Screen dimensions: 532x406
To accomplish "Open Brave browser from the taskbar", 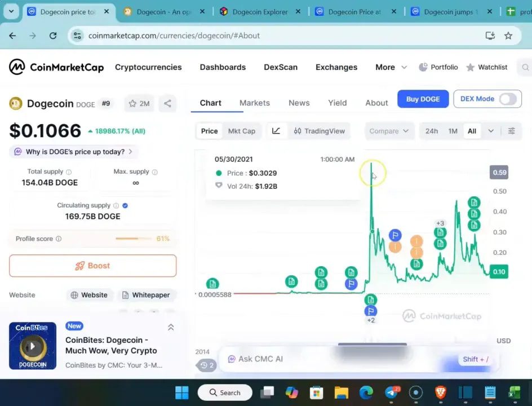I will pyautogui.click(x=440, y=393).
